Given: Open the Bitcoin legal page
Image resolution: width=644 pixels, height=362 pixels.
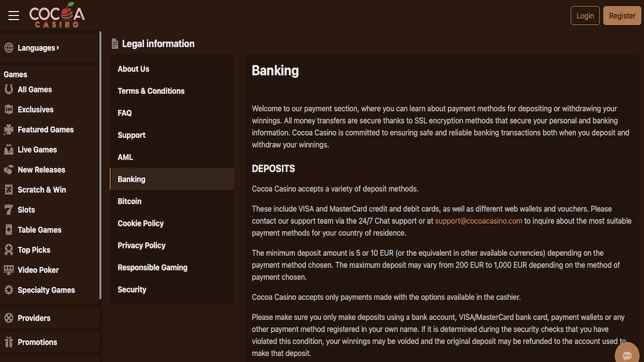Looking at the screenshot, I should click(130, 201).
